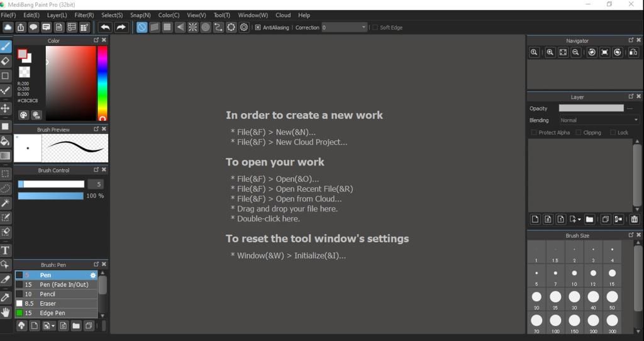Select the Pen brush row
This screenshot has width=644, height=341.
click(x=56, y=275)
